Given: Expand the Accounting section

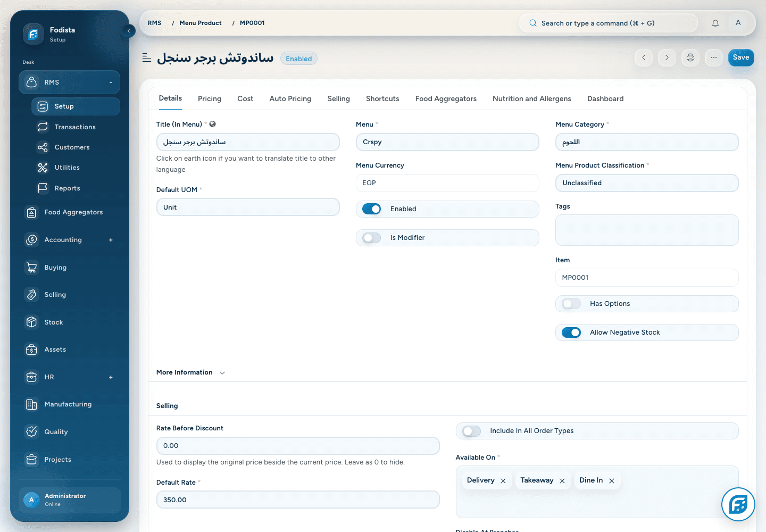Looking at the screenshot, I should (111, 240).
